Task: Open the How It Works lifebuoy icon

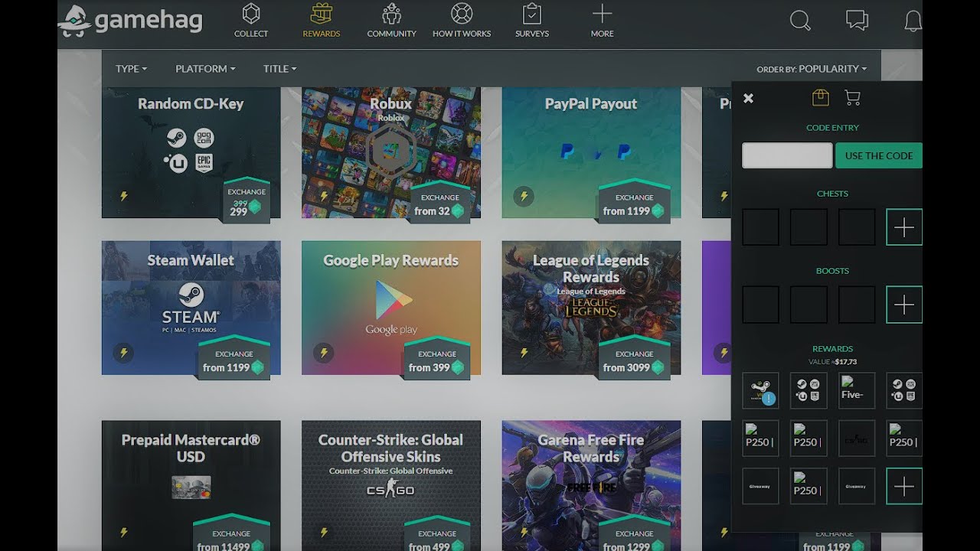Action: pos(462,14)
